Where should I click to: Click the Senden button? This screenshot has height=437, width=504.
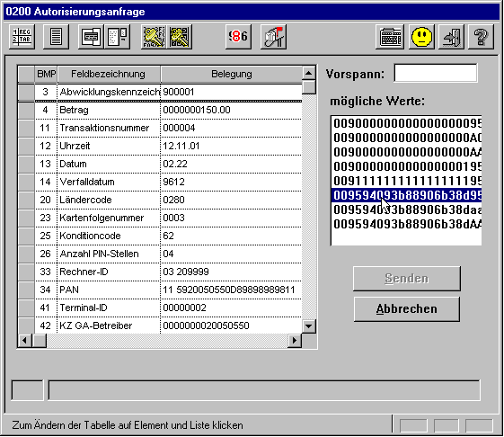point(407,279)
